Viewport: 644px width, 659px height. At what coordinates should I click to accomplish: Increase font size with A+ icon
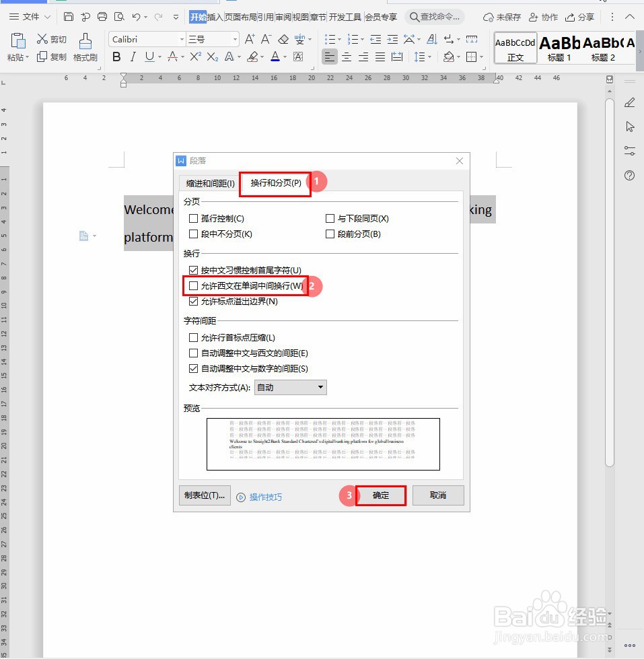pos(250,40)
